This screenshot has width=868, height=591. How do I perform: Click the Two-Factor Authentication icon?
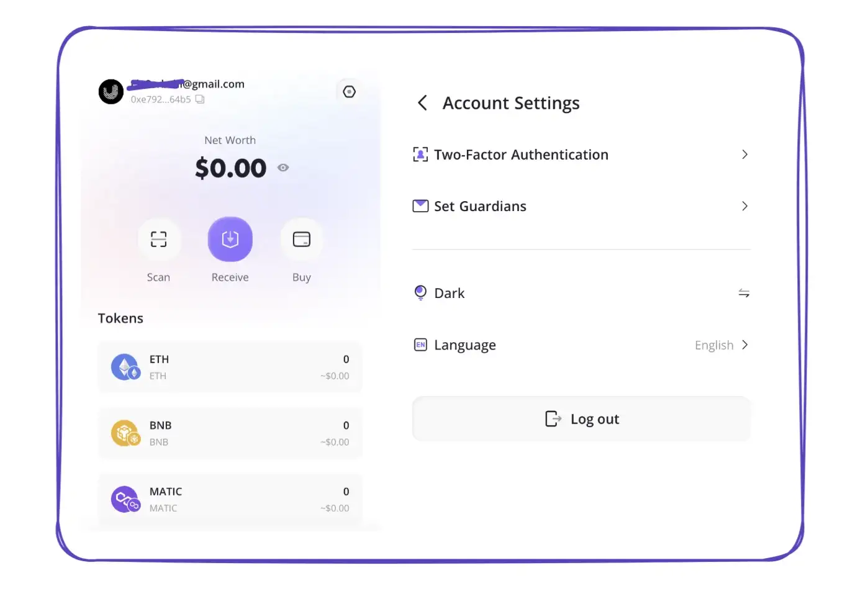point(420,155)
